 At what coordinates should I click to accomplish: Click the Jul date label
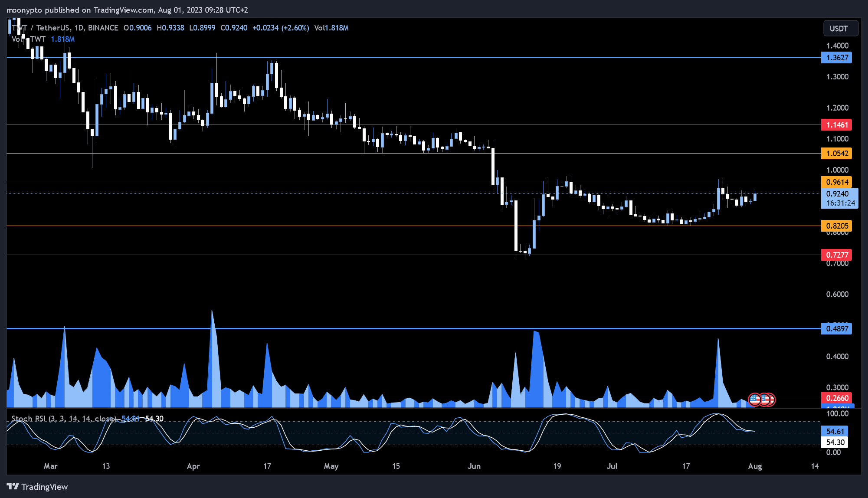[x=612, y=466]
